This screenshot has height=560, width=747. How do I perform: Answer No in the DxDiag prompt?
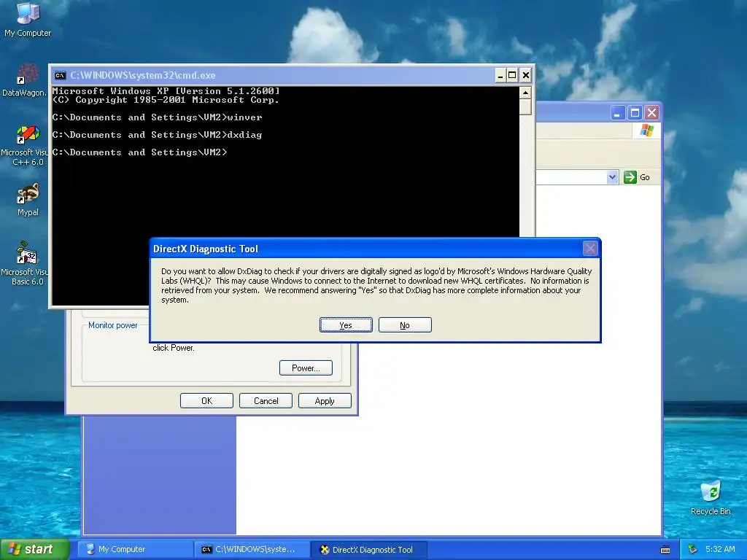(405, 325)
